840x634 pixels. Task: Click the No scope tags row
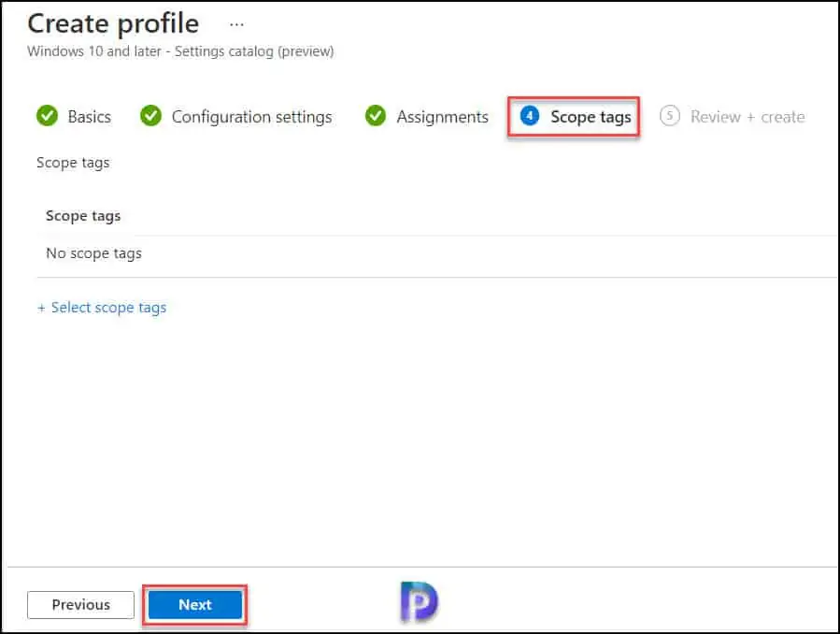click(436, 253)
